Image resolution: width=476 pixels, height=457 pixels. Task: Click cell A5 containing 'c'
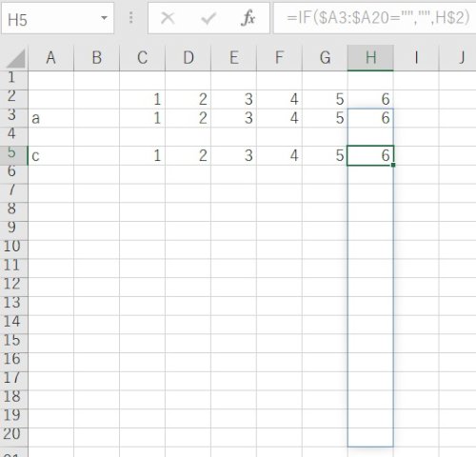point(50,155)
